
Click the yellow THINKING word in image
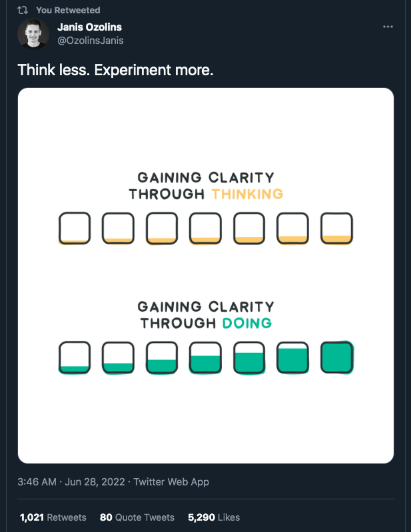click(x=247, y=194)
